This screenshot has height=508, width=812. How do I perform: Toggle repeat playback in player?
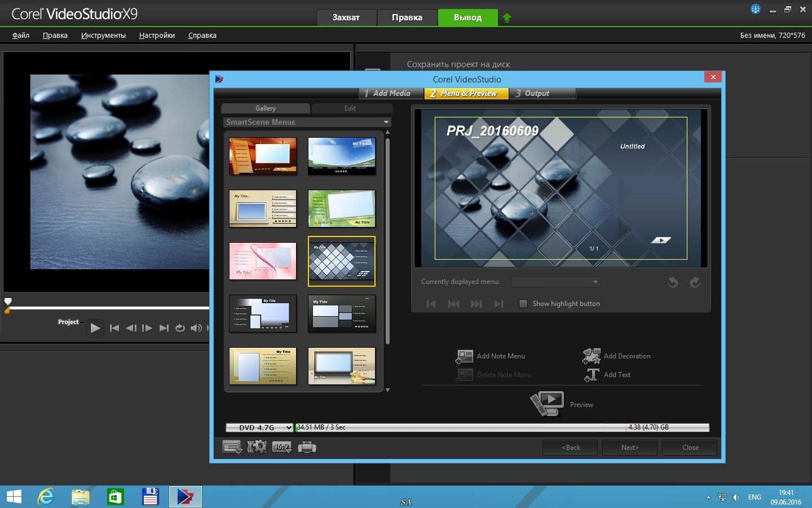(180, 328)
